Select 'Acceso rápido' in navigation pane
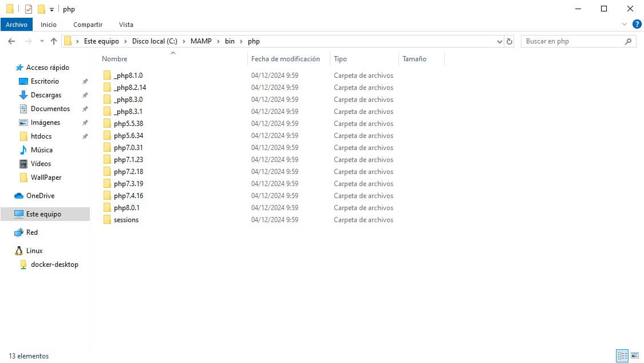 [x=48, y=68]
